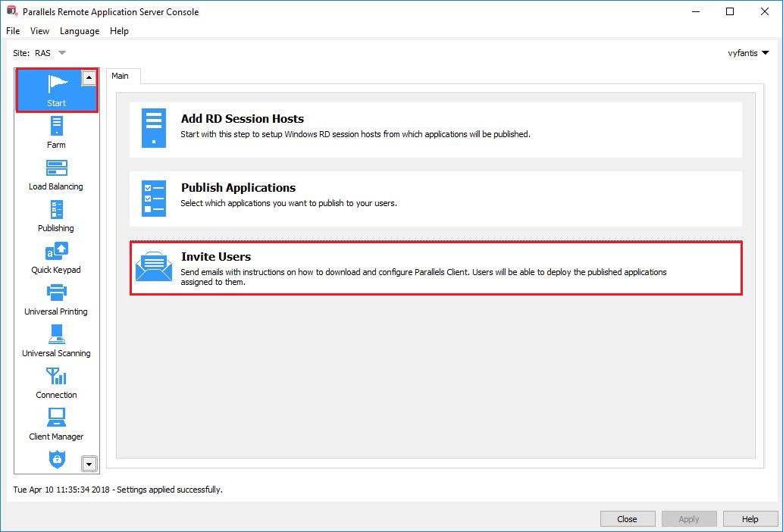Click the Add RD Session Hosts icon
The image size is (783, 532).
click(154, 127)
